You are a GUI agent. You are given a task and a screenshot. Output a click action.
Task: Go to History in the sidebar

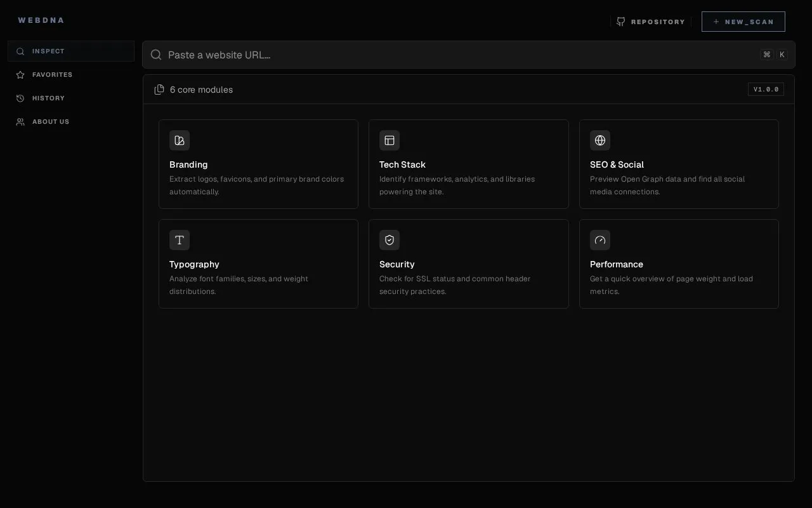(x=71, y=98)
